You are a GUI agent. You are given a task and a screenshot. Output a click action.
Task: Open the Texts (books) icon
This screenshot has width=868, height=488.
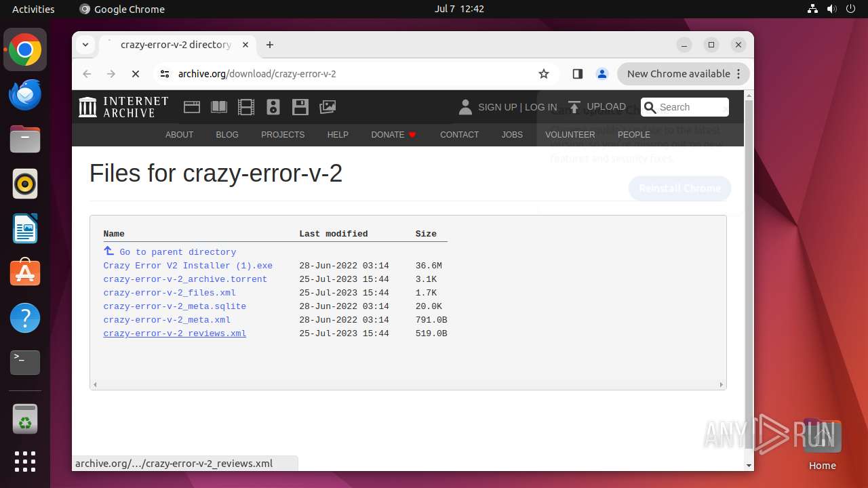coord(219,106)
